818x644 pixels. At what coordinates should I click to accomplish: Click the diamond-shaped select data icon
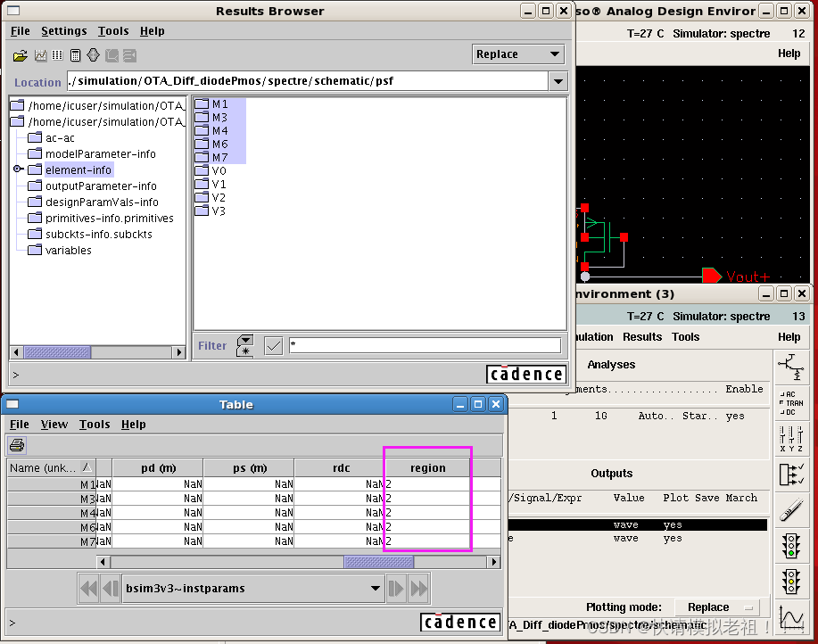tap(93, 54)
